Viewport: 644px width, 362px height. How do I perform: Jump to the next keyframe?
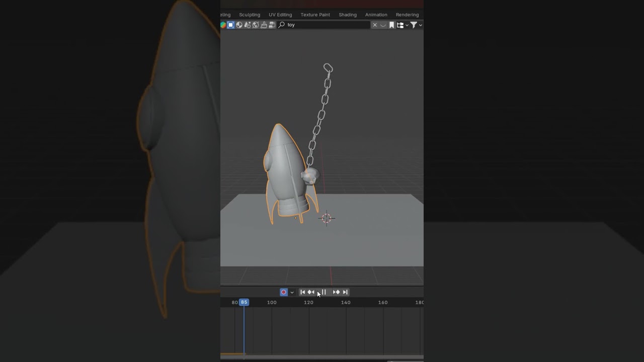point(336,292)
